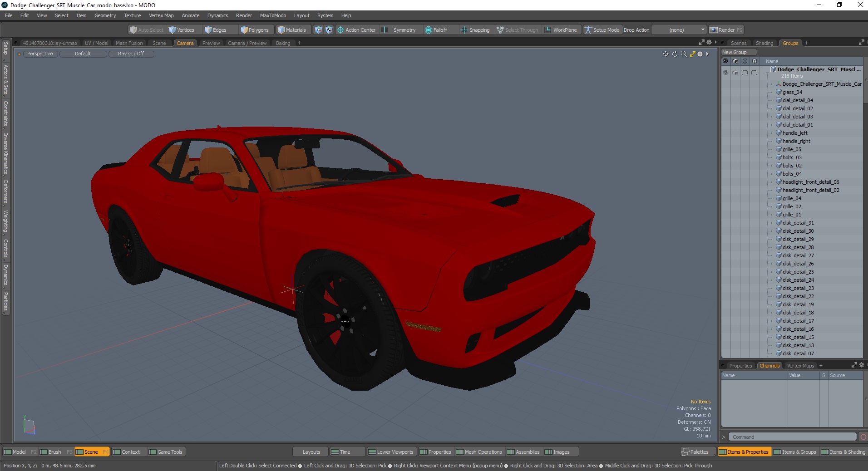
Task: Switch to the Baking viewport tab
Action: [x=283, y=43]
